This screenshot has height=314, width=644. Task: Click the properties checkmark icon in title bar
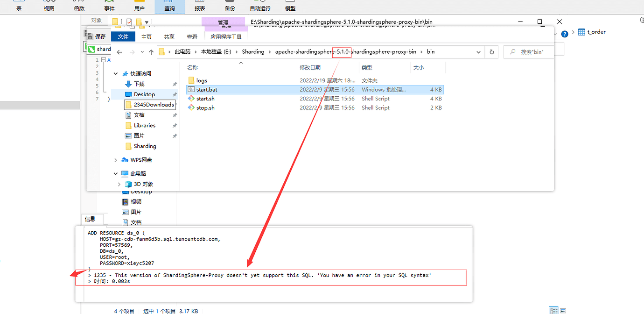[x=129, y=22]
